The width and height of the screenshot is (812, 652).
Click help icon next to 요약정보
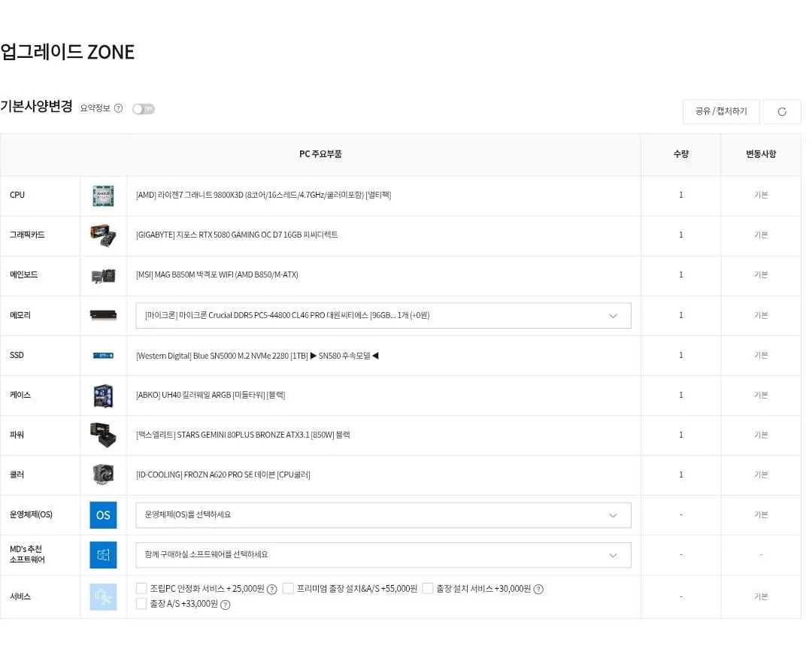(x=118, y=108)
